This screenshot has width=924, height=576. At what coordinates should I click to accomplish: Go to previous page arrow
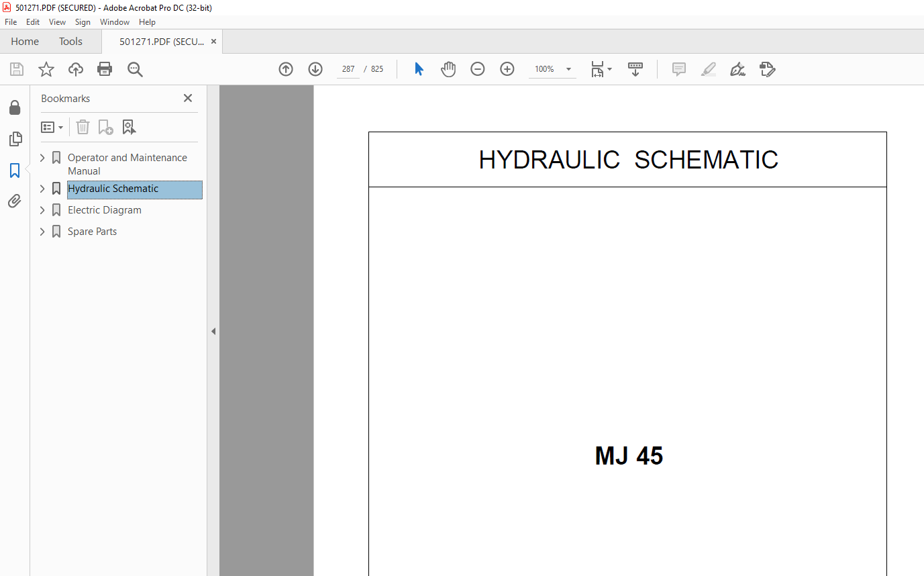[286, 69]
